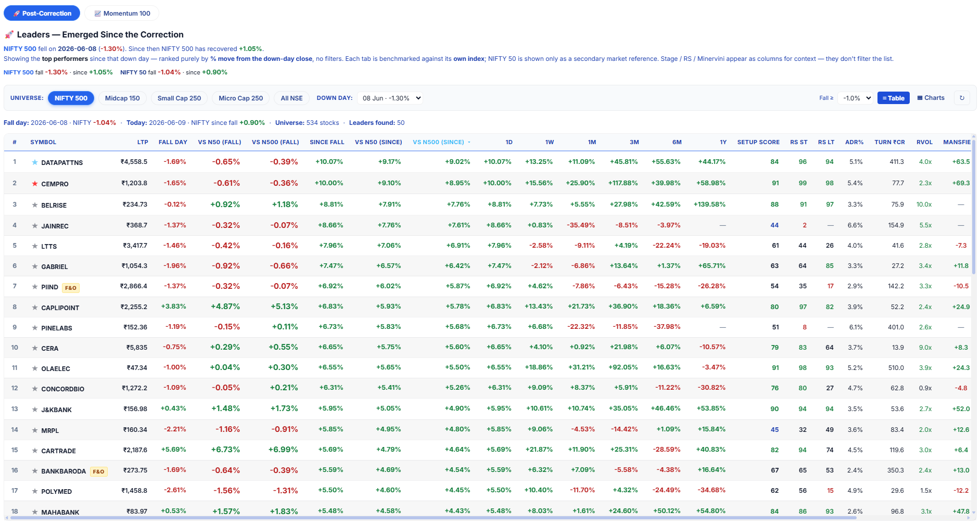The height and width of the screenshot is (524, 980).
Task: Star the MRPL stock
Action: click(35, 430)
